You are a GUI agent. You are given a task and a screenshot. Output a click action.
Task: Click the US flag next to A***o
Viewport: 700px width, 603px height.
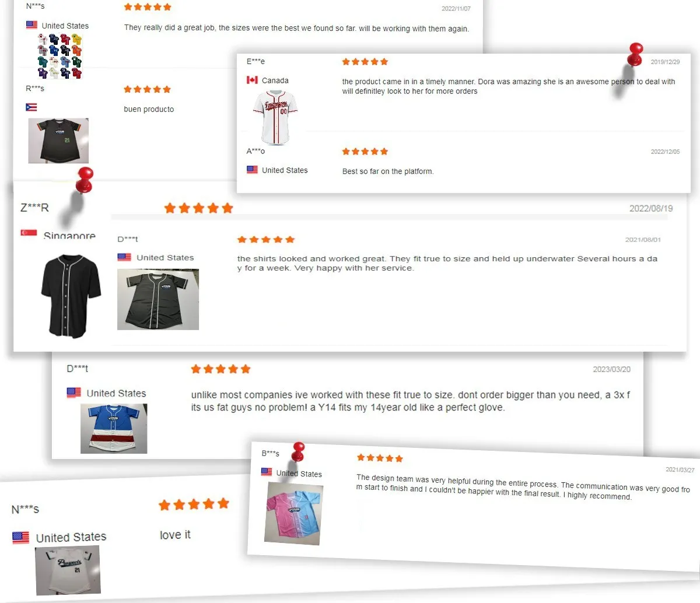point(252,170)
